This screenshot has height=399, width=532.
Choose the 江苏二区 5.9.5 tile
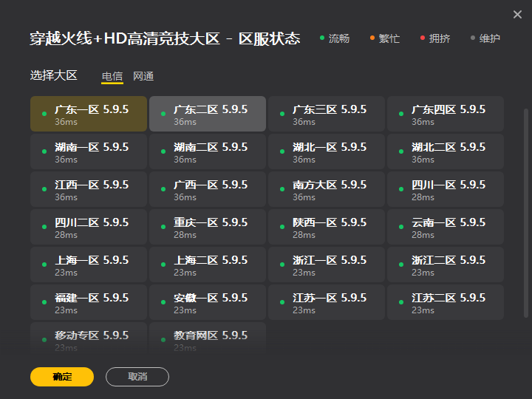click(x=446, y=302)
